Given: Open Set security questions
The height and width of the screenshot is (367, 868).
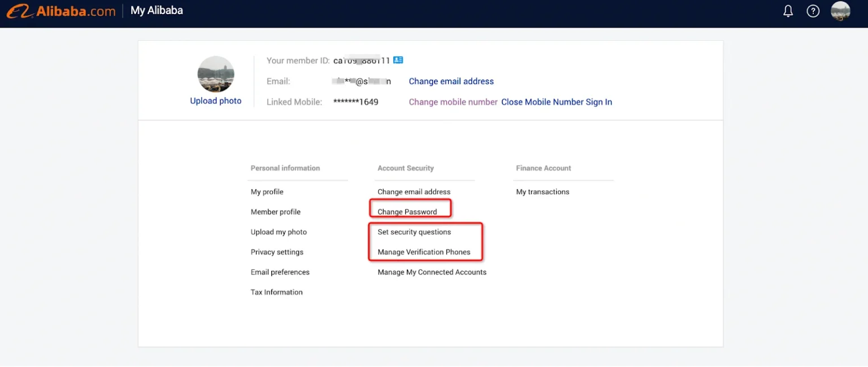Looking at the screenshot, I should click(414, 231).
